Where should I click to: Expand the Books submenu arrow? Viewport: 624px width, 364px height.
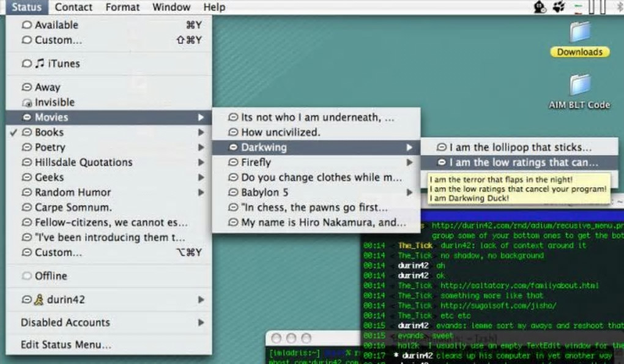pyautogui.click(x=201, y=133)
